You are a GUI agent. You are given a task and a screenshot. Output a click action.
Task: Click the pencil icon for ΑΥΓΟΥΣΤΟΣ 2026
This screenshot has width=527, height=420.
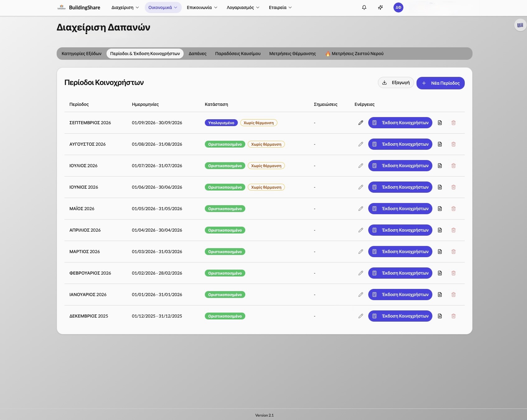pyautogui.click(x=361, y=144)
